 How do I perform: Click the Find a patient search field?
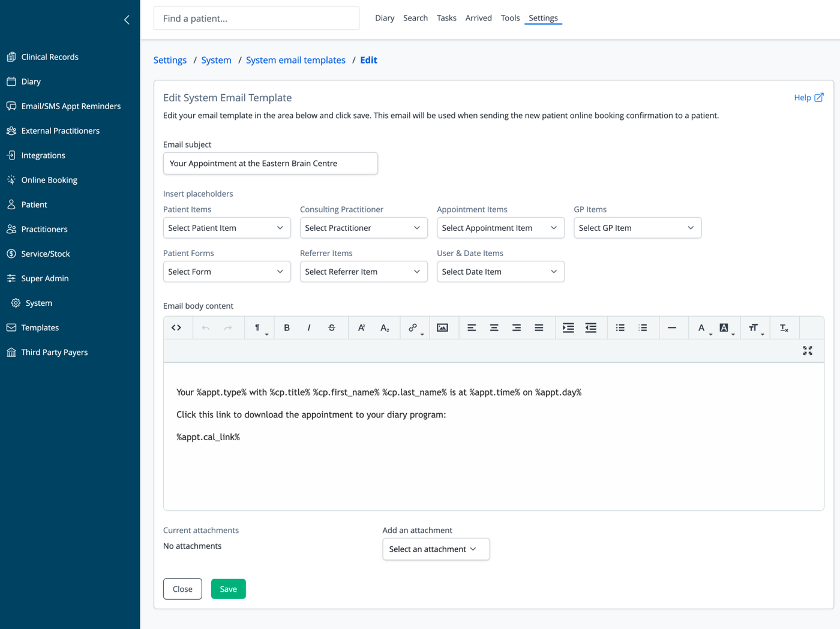pyautogui.click(x=256, y=19)
